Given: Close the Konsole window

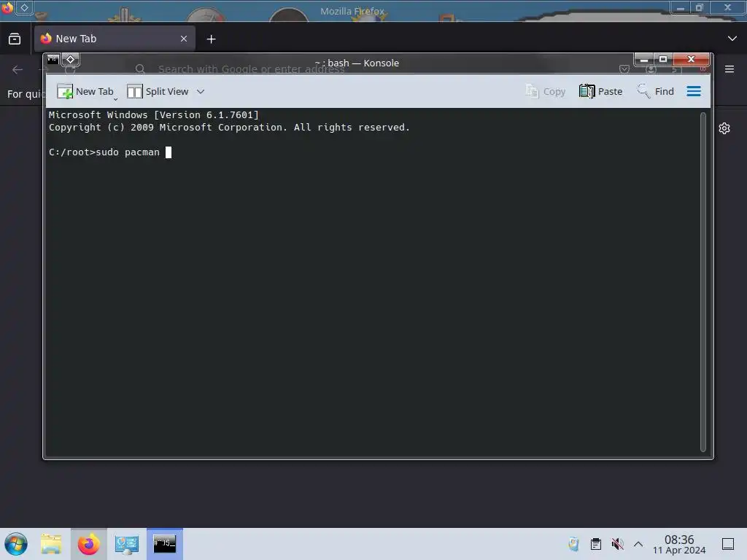Looking at the screenshot, I should coord(692,60).
